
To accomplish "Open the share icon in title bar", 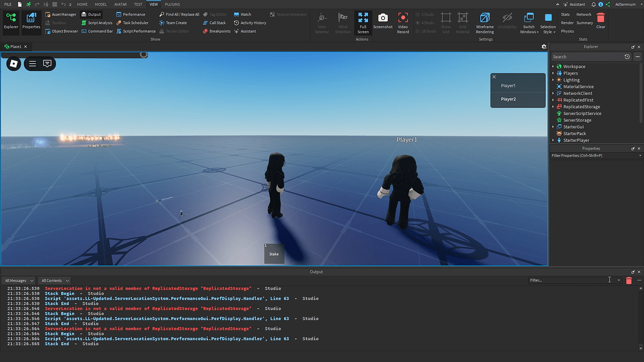I will coord(608,4).
